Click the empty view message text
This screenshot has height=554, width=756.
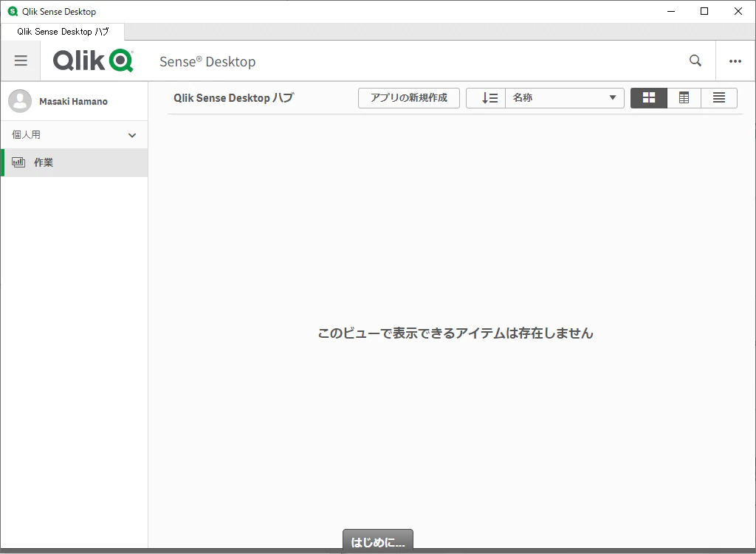coord(456,333)
